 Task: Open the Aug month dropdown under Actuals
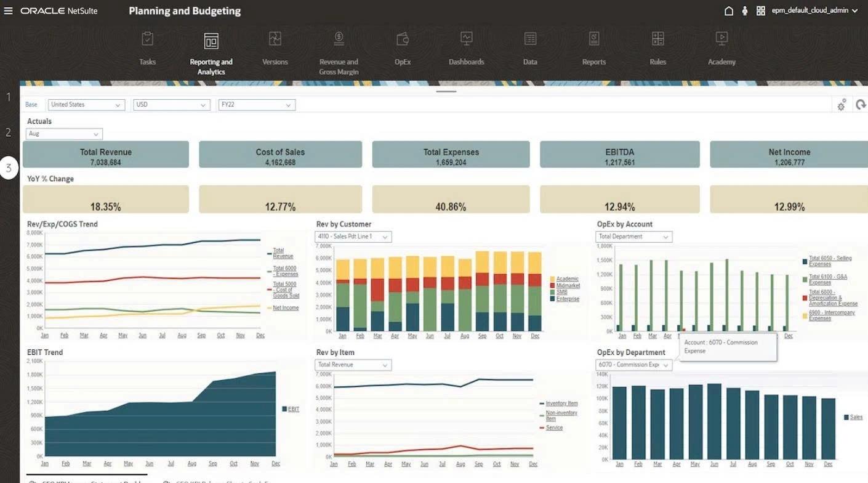pyautogui.click(x=64, y=134)
